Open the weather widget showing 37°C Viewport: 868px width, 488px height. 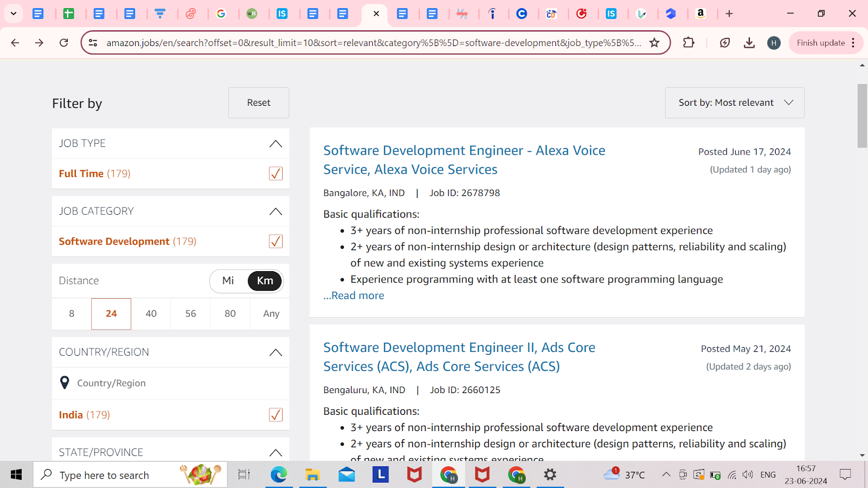pyautogui.click(x=624, y=475)
